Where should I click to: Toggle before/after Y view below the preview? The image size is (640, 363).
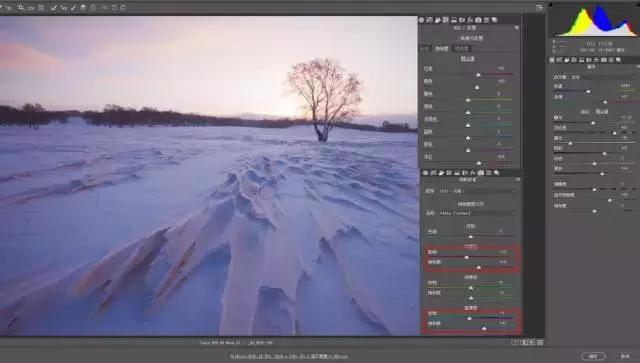(x=516, y=342)
